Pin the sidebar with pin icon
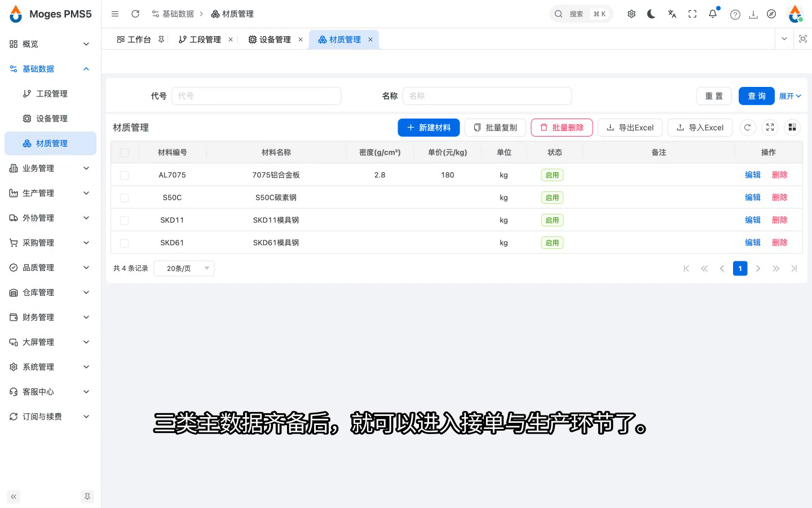The width and height of the screenshot is (812, 508). 87,497
